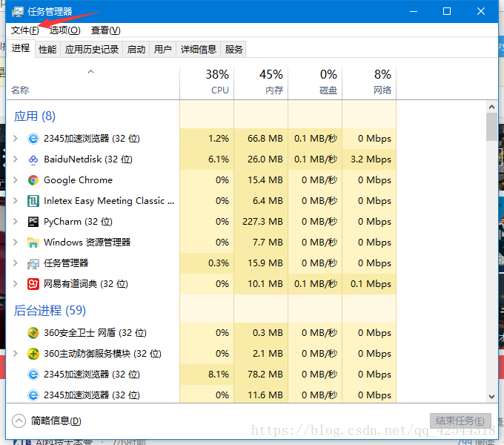Viewport: 504px width, 445px height.
Task: Click the 3.2 Mbps network cell
Action: coord(371,159)
